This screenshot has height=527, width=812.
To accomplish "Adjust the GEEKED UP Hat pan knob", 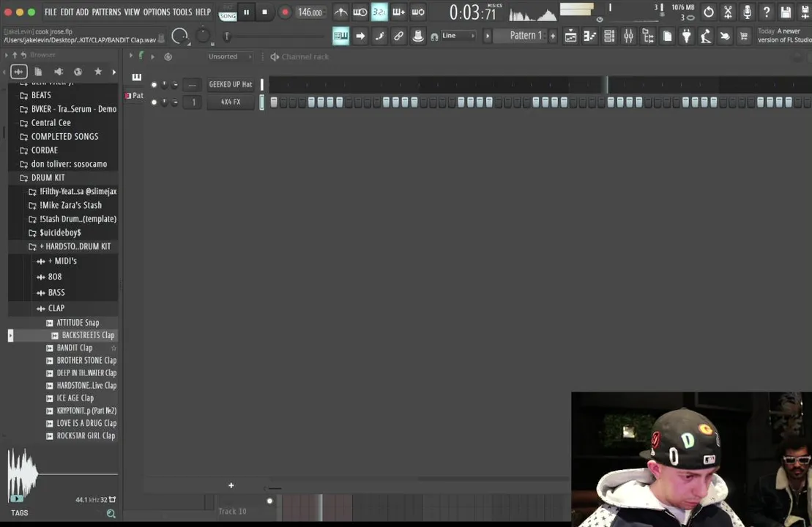I will pos(164,84).
